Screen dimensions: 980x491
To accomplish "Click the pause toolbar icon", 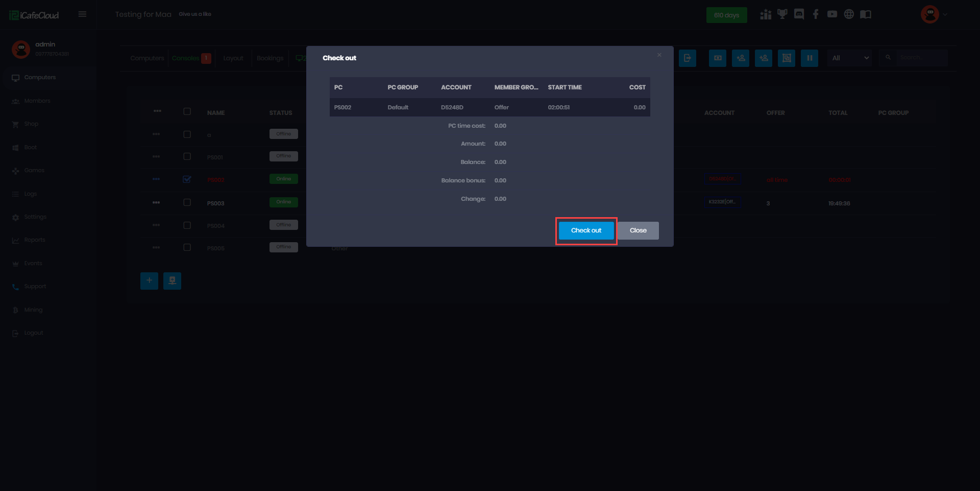I will tap(810, 58).
